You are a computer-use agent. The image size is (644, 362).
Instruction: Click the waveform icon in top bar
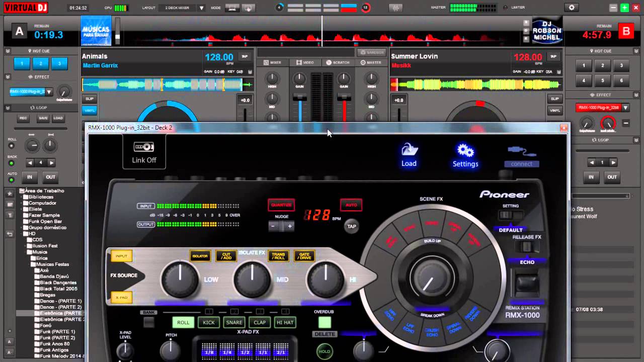click(396, 8)
